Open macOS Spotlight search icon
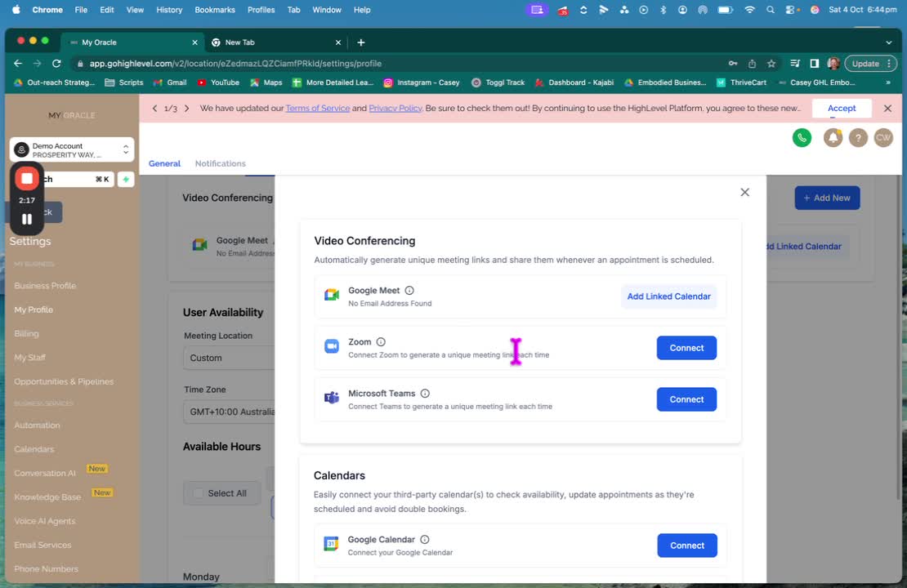The height and width of the screenshot is (588, 907). tap(770, 10)
